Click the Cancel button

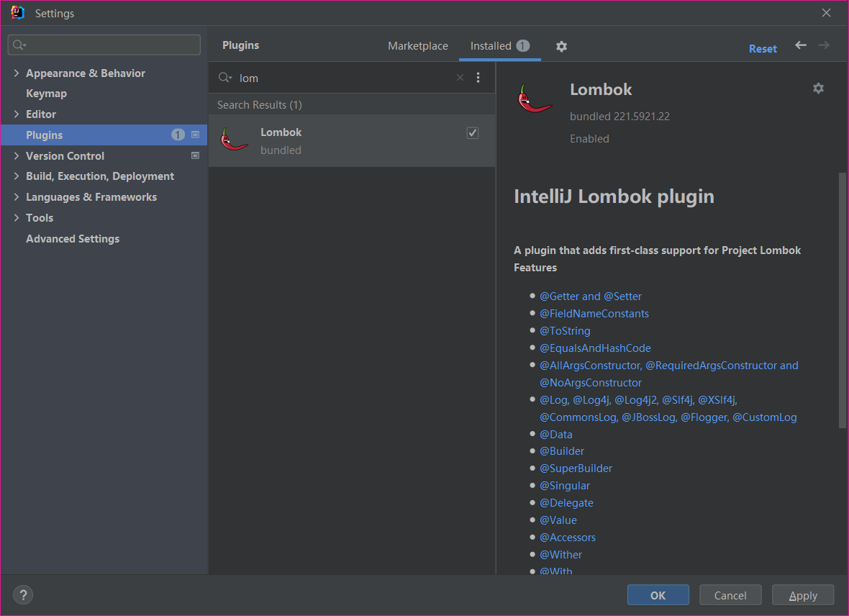coord(730,595)
